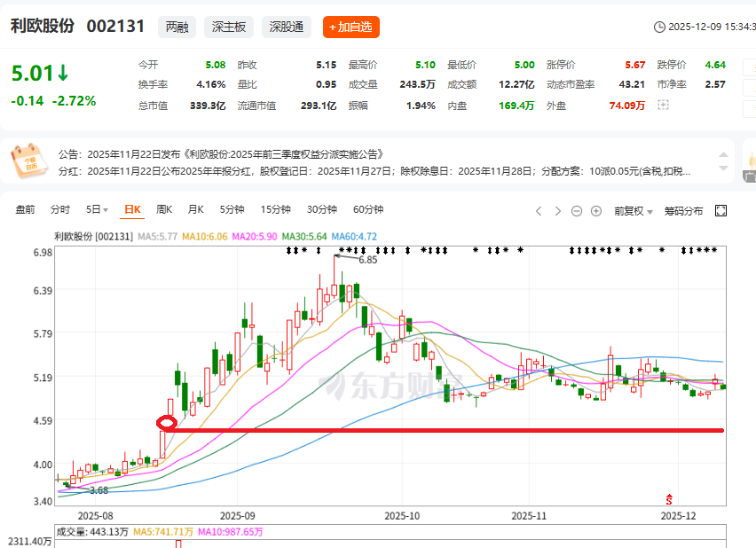Click the 深主板 tag

229,27
